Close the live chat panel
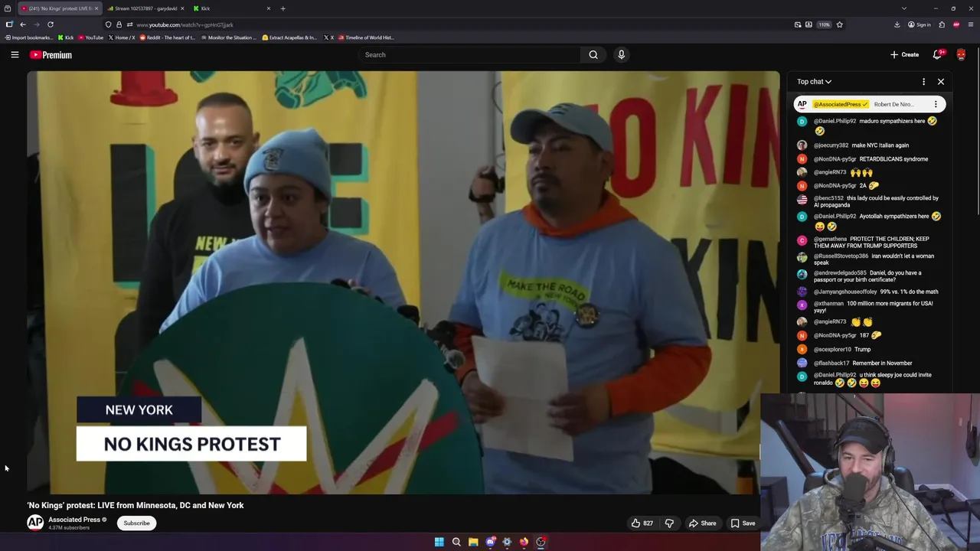 pyautogui.click(x=941, y=81)
